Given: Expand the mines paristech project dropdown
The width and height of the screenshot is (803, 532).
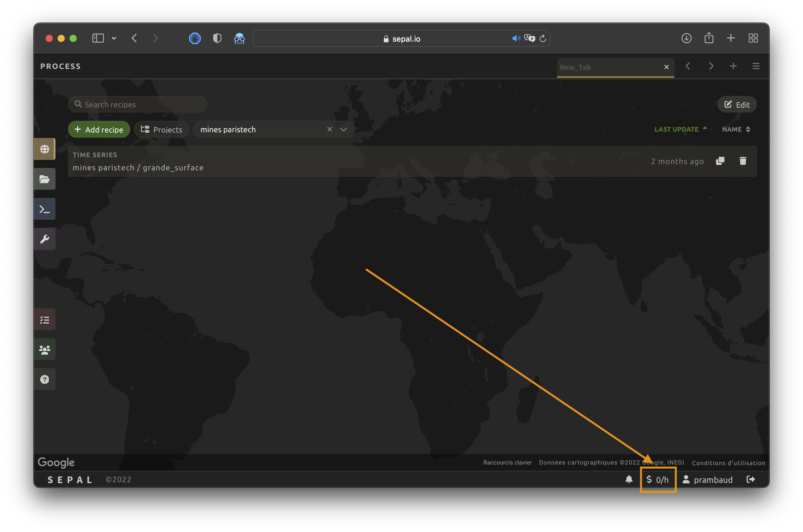Looking at the screenshot, I should [343, 129].
